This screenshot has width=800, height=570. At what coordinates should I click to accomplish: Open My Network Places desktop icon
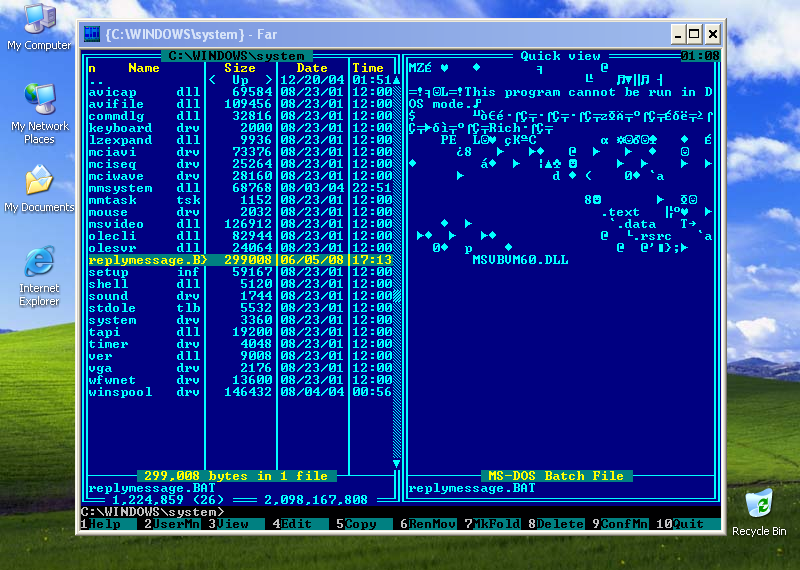(39, 114)
